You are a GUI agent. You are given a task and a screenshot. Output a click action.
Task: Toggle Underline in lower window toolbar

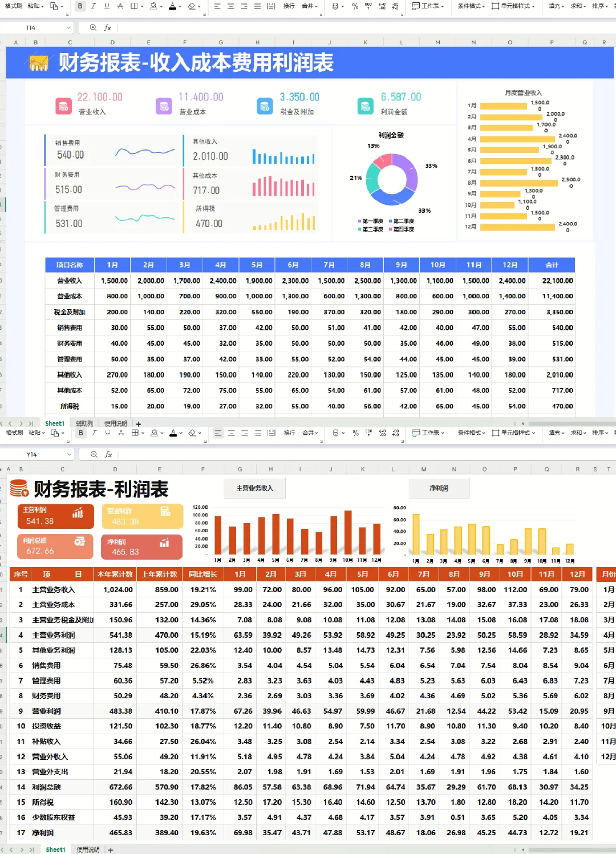click(107, 433)
